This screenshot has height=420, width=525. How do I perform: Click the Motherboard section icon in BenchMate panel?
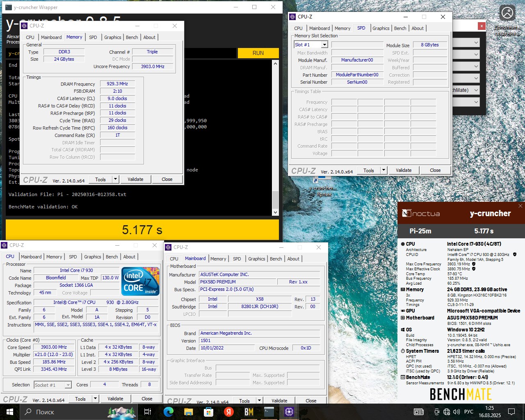point(403,318)
